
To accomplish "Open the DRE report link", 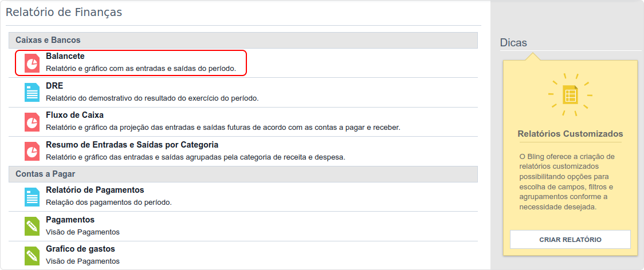I will 54,86.
